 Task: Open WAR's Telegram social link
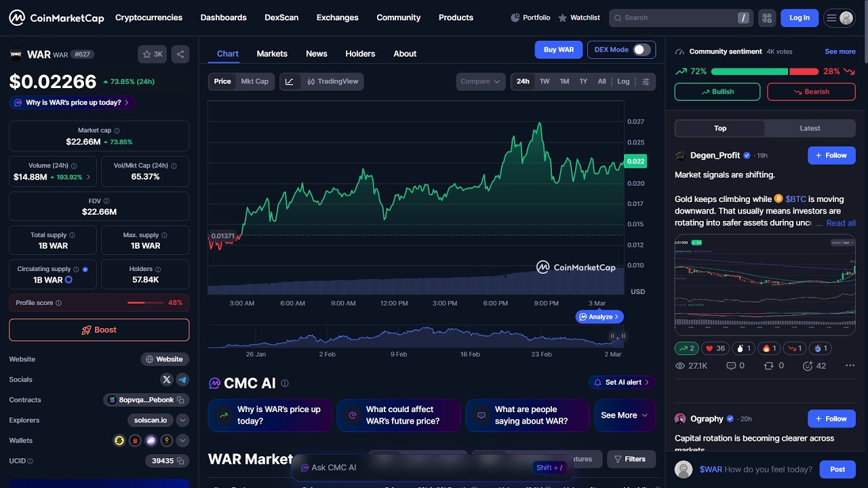[x=182, y=380]
